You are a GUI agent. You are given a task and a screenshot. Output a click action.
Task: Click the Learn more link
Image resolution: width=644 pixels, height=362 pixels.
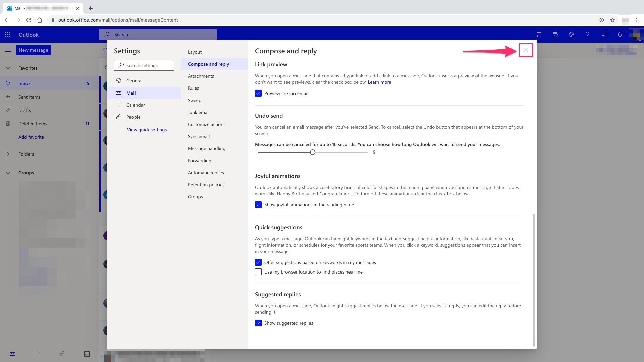[379, 82]
